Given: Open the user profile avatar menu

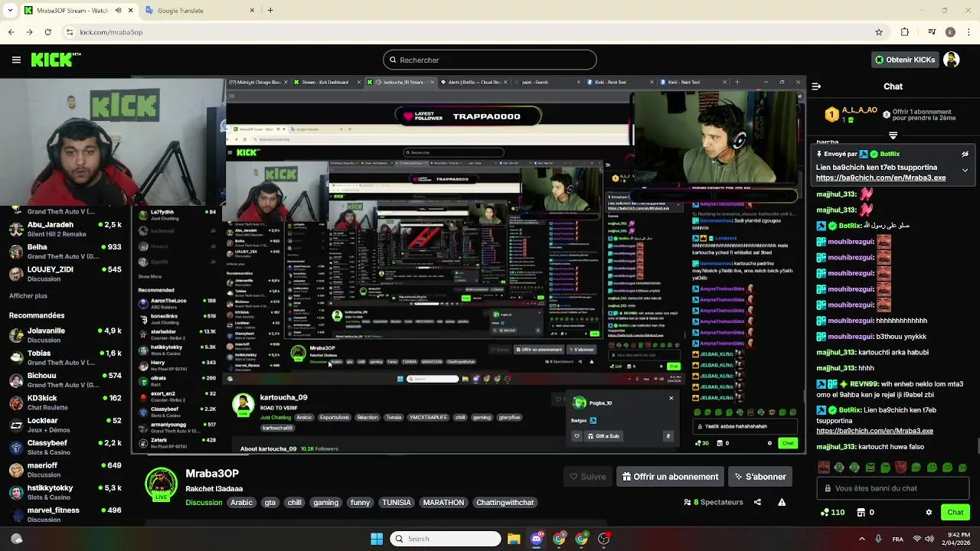Looking at the screenshot, I should (952, 60).
